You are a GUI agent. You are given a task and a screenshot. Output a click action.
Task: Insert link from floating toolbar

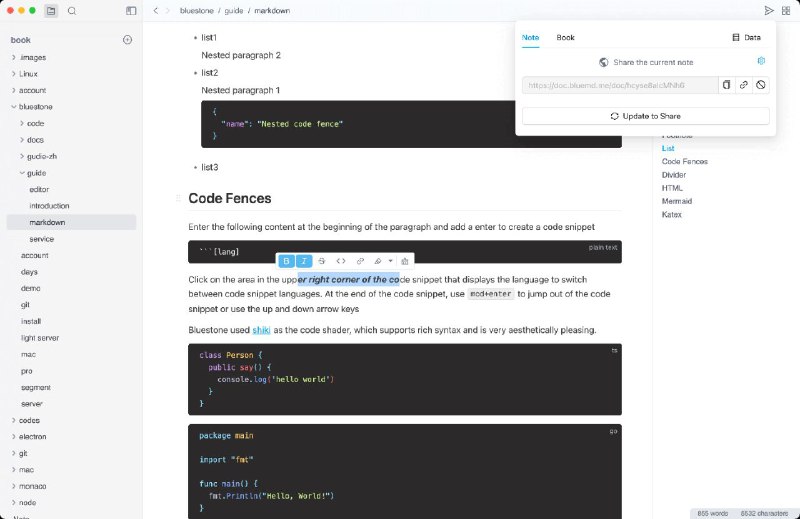pos(360,261)
